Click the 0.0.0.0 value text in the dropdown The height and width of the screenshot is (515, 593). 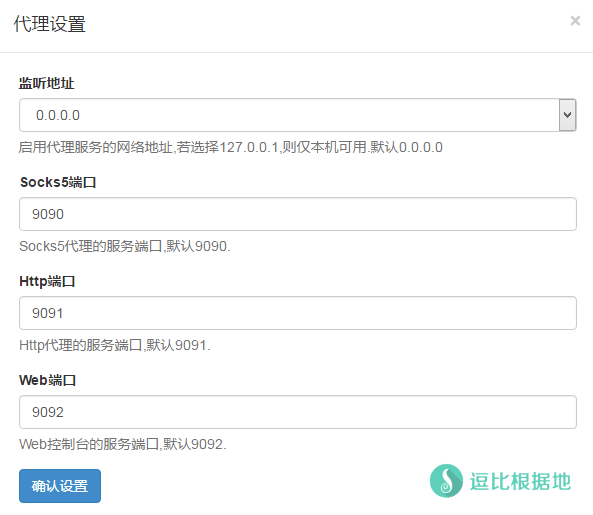coord(58,115)
